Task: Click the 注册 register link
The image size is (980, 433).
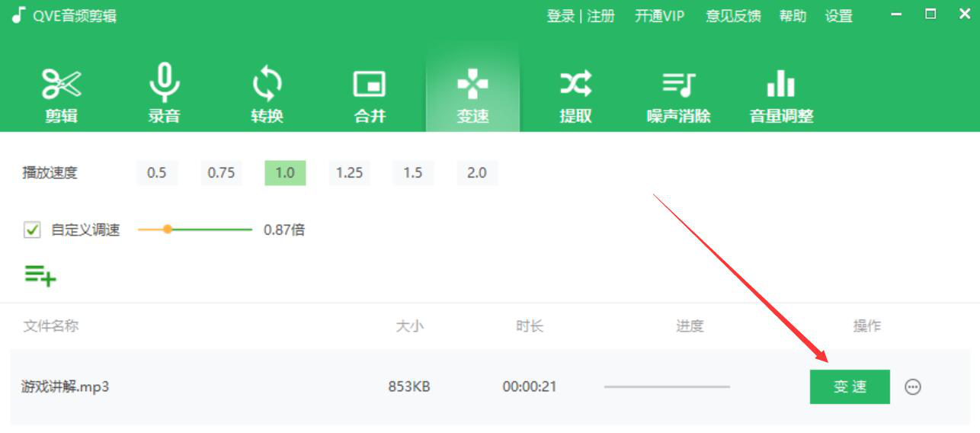Action: click(x=600, y=16)
